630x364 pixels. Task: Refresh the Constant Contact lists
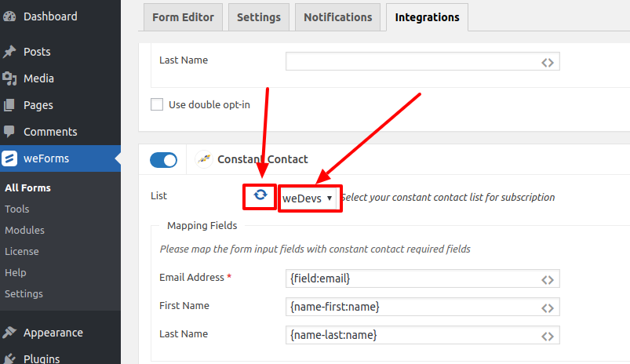click(260, 195)
